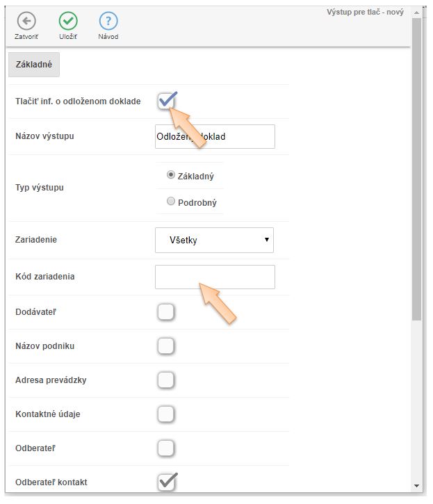This screenshot has height=504, width=433.
Task: Click the vertical scrollbar thumb
Action: pyautogui.click(x=416, y=167)
